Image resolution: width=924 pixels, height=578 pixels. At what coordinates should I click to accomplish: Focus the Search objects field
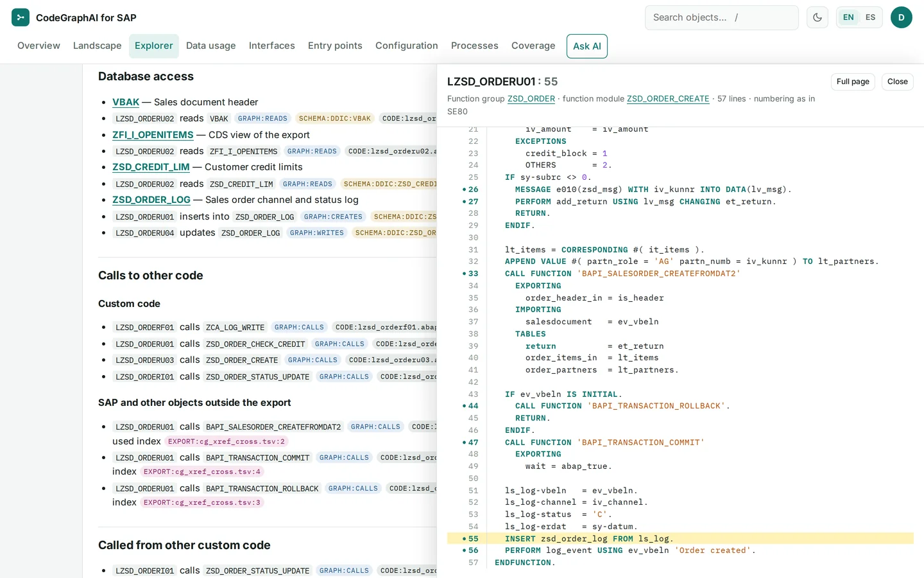[x=721, y=17]
